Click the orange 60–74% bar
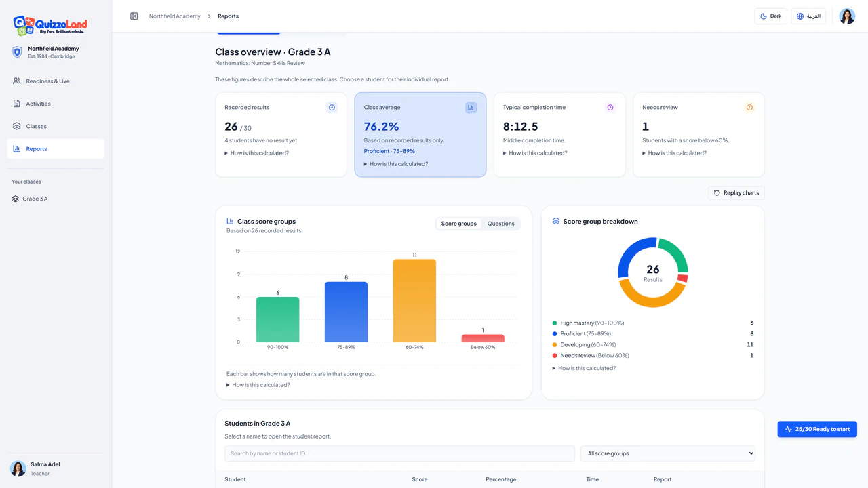Screen dimensions: 868x488 (x=414, y=300)
